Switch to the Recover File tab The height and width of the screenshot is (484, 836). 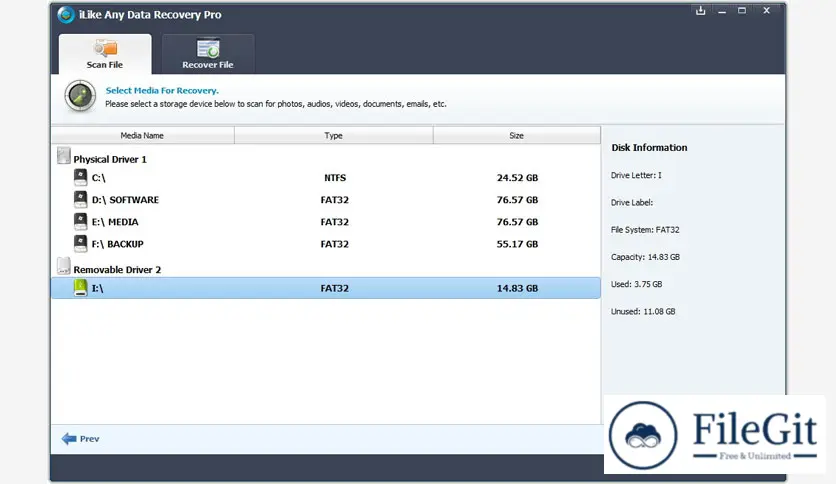[208, 54]
